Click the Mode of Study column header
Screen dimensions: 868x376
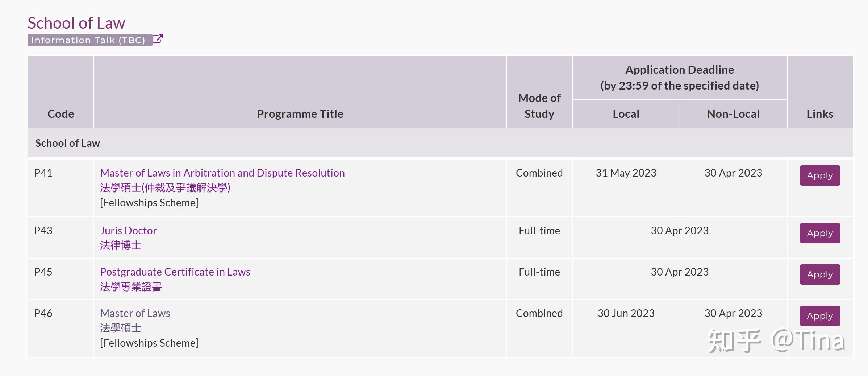click(539, 106)
